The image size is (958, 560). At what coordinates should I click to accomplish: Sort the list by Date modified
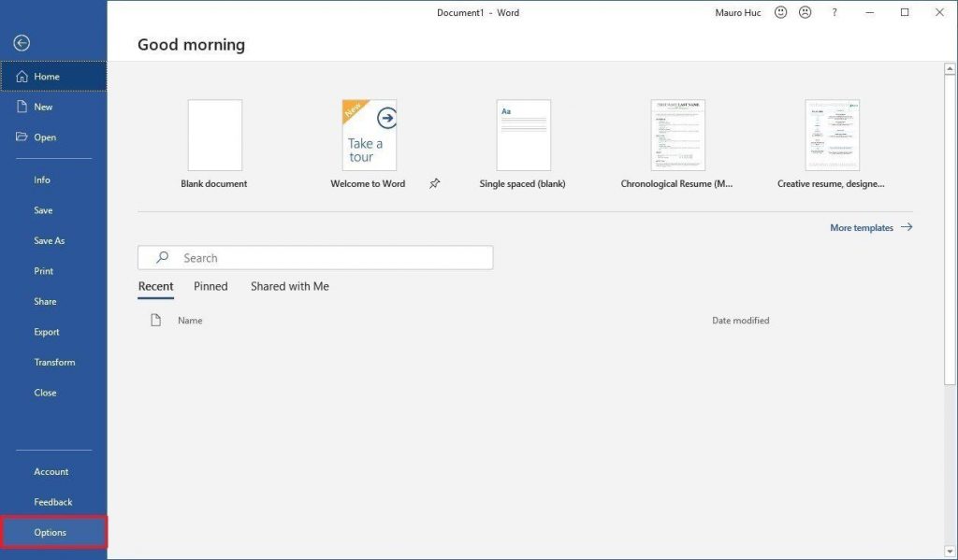(741, 321)
